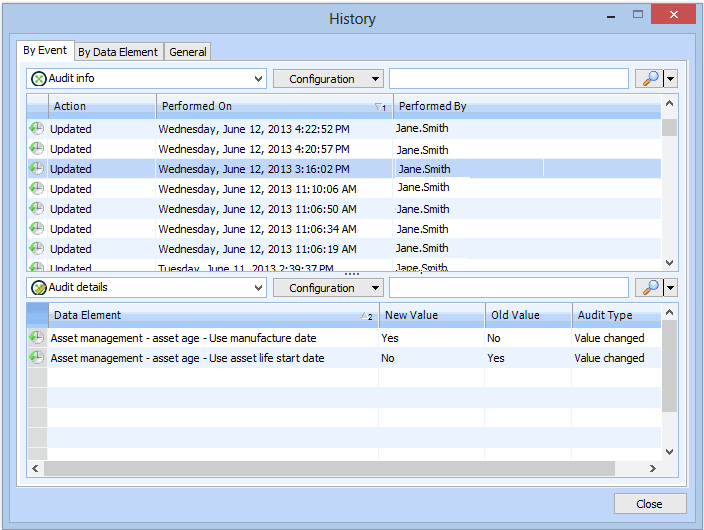Screen dimensions: 704x530
Task: Click the icon on the 11:10:06 AM row
Action: click(x=37, y=189)
